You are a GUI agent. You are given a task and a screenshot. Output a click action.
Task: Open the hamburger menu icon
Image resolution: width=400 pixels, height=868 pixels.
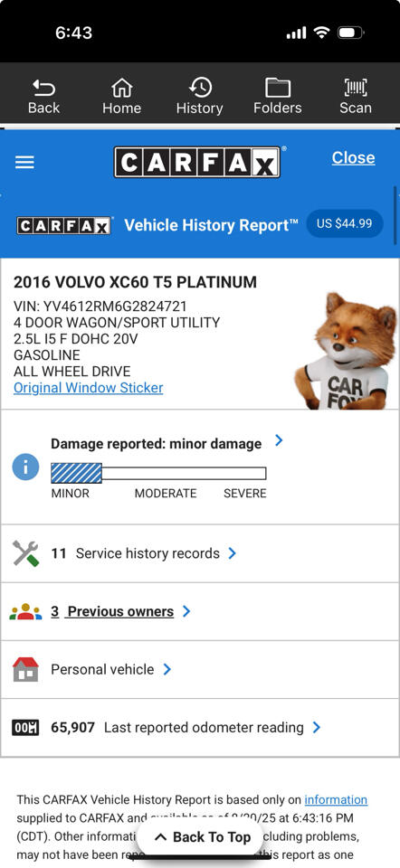[x=24, y=162]
